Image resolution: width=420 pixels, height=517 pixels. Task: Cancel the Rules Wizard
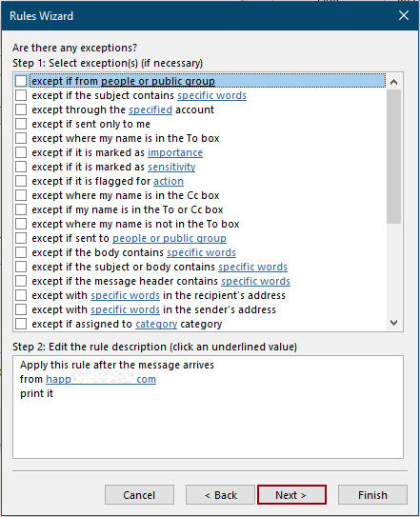point(139,494)
